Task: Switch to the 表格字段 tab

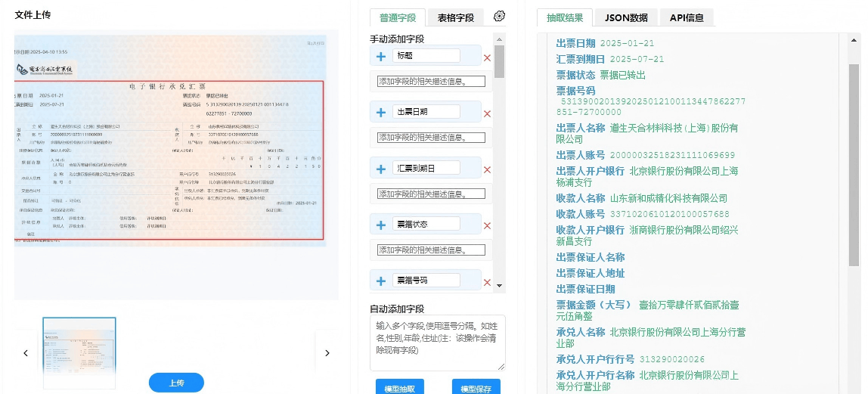Action: [455, 18]
